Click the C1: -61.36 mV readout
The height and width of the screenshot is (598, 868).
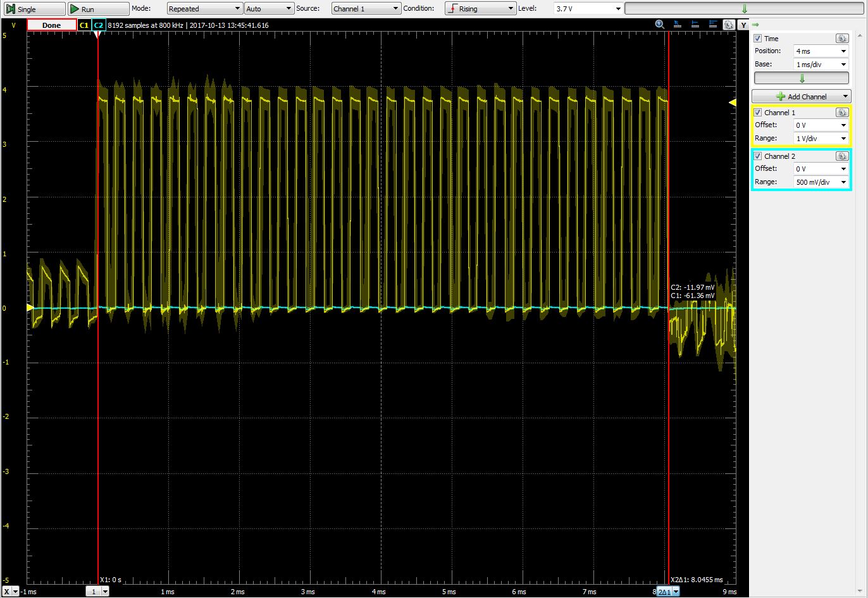pyautogui.click(x=693, y=296)
